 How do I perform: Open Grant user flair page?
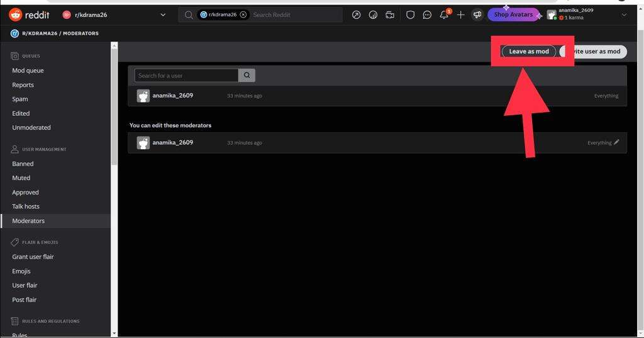click(33, 257)
